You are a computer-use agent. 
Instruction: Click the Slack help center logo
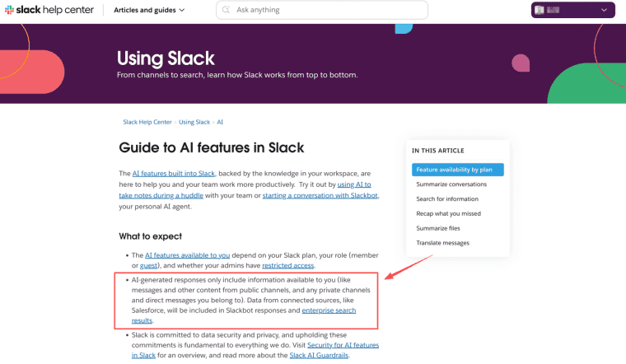49,10
